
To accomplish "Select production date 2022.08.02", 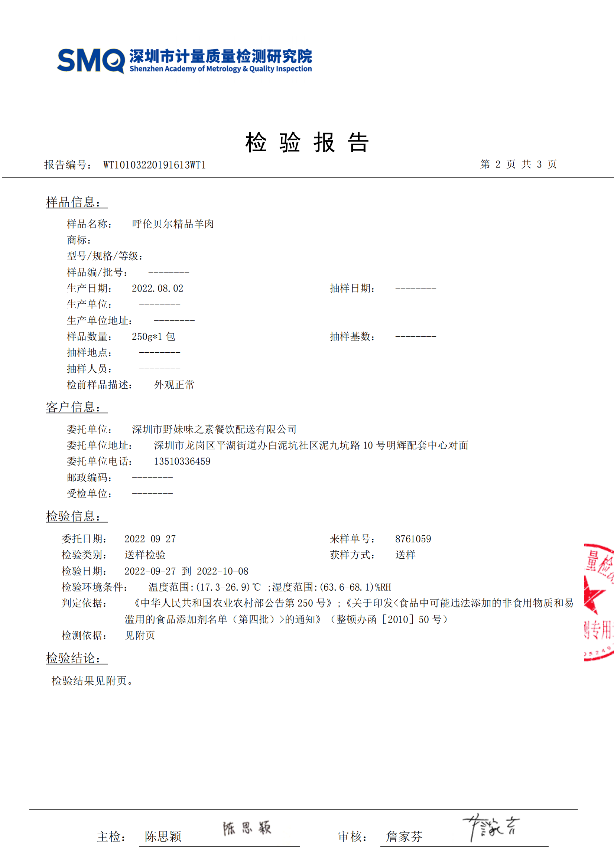I will pos(157,288).
